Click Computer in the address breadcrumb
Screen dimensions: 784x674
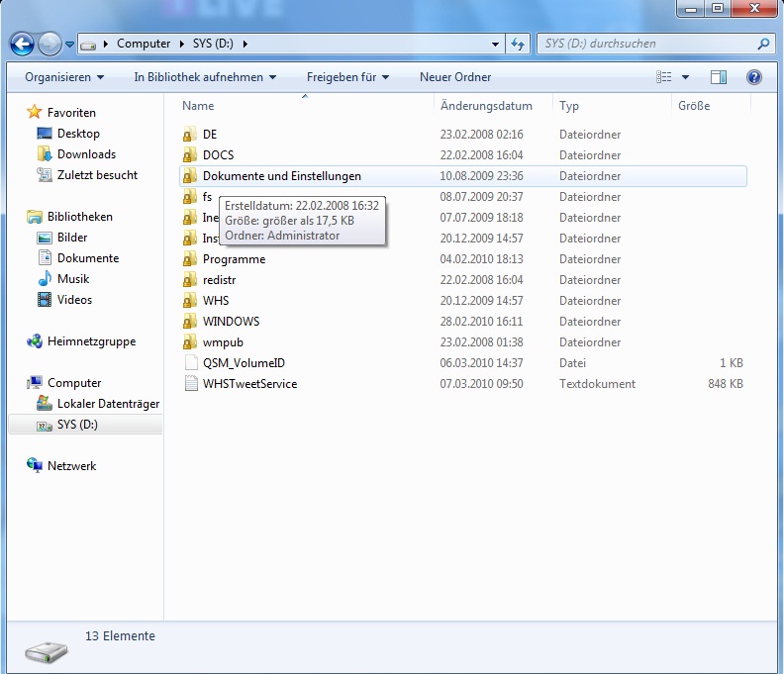pos(144,44)
